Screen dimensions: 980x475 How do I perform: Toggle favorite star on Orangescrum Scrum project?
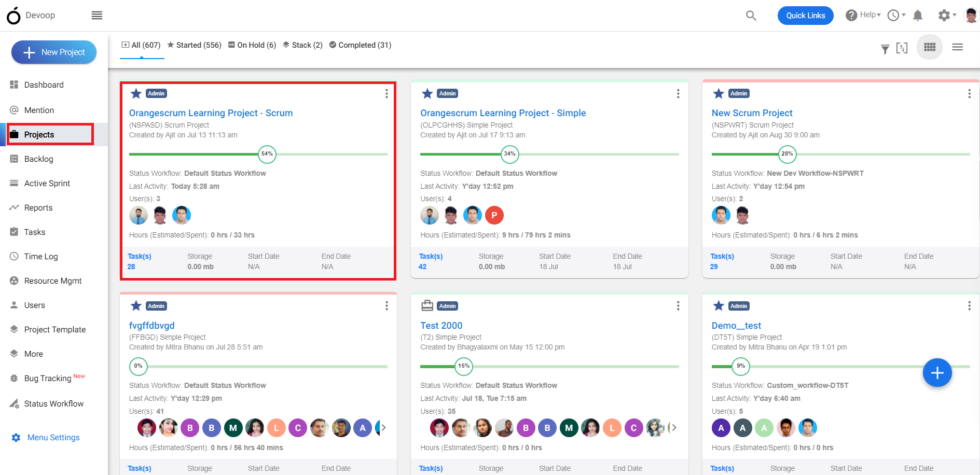[136, 93]
